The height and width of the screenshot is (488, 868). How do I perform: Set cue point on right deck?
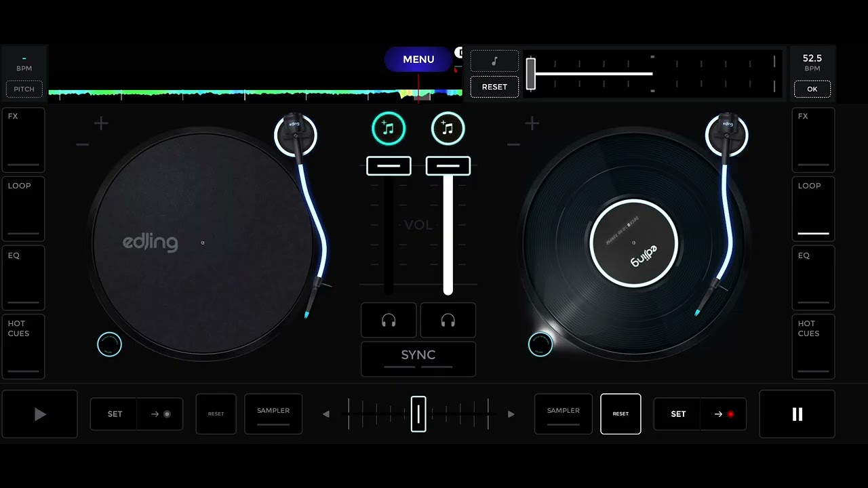click(678, 414)
